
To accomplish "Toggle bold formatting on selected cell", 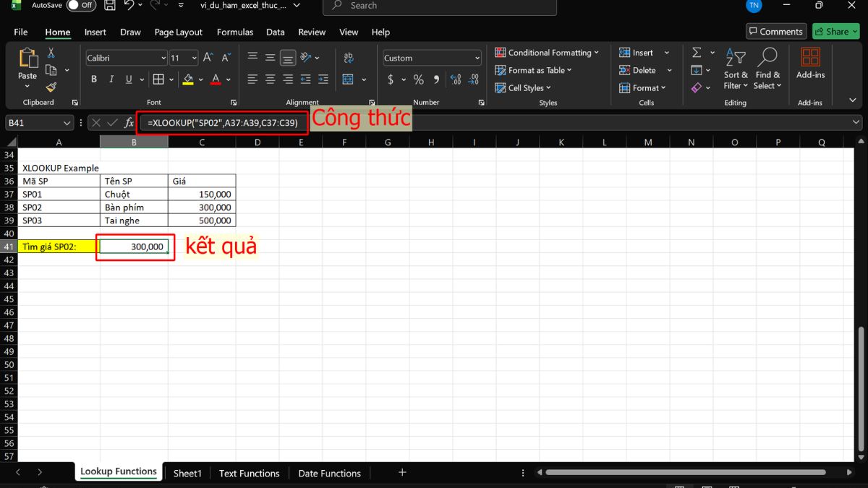I will click(x=93, y=79).
